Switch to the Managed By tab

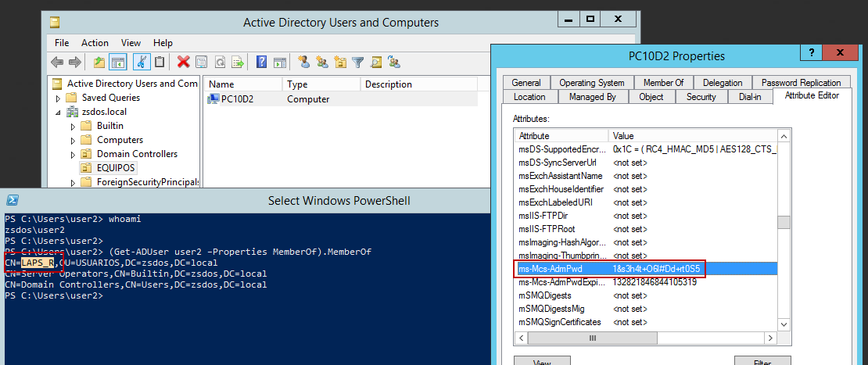point(592,97)
